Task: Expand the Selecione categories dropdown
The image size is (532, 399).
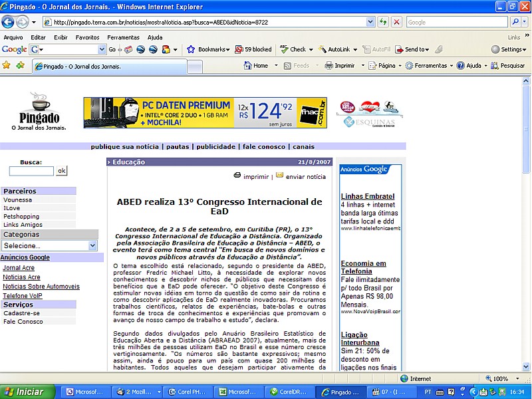Action: (92, 245)
